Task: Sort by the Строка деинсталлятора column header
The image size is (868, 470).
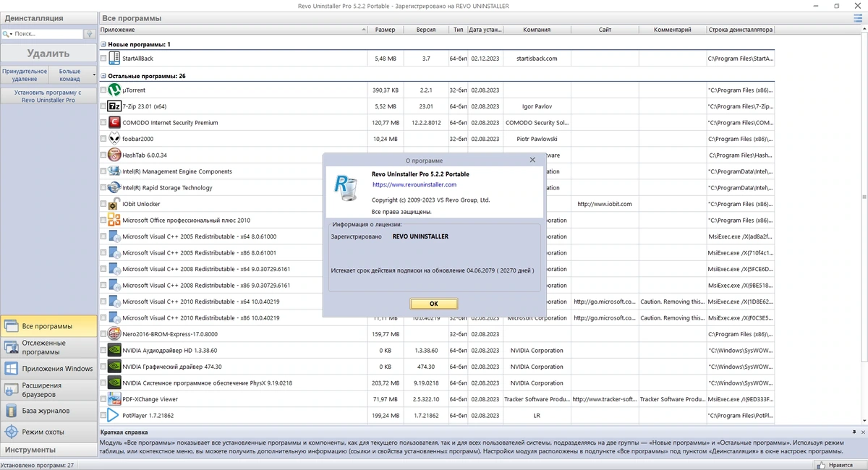Action: click(741, 30)
